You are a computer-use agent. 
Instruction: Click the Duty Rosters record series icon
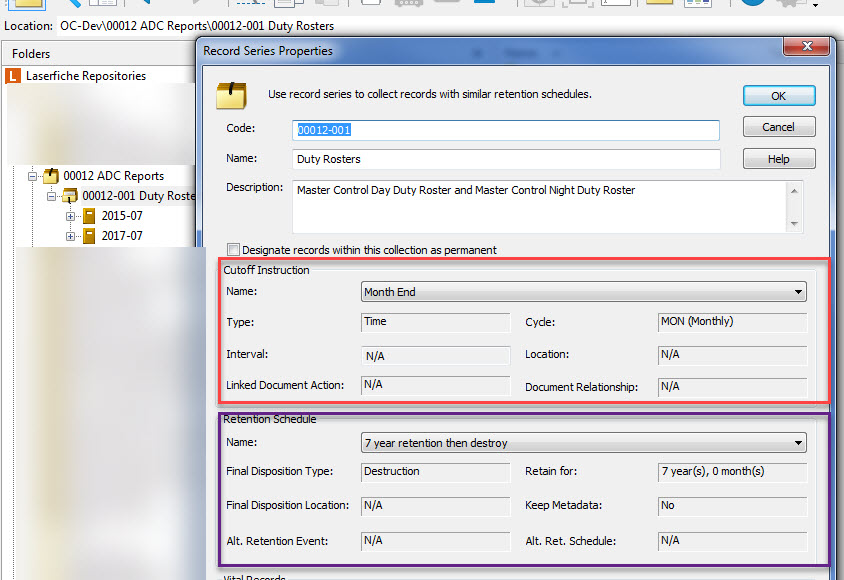(x=70, y=196)
